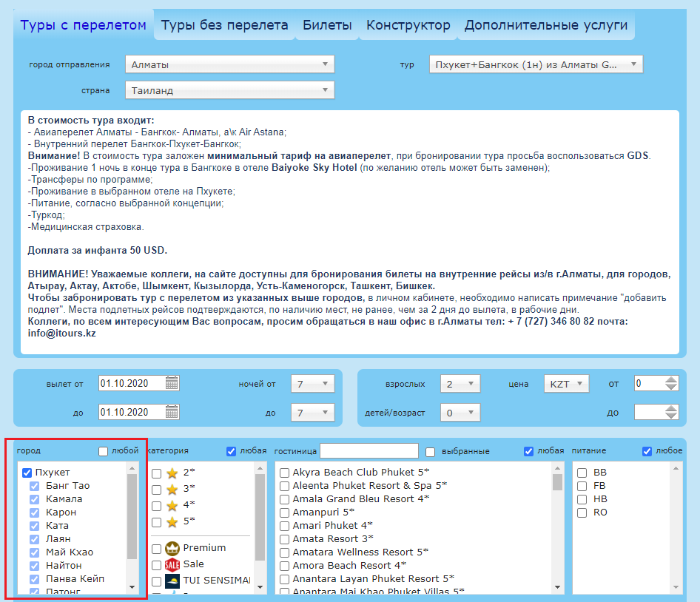Tick the Akyra Beach Club Phuket checkbox
This screenshot has height=602, width=700.
[x=284, y=473]
